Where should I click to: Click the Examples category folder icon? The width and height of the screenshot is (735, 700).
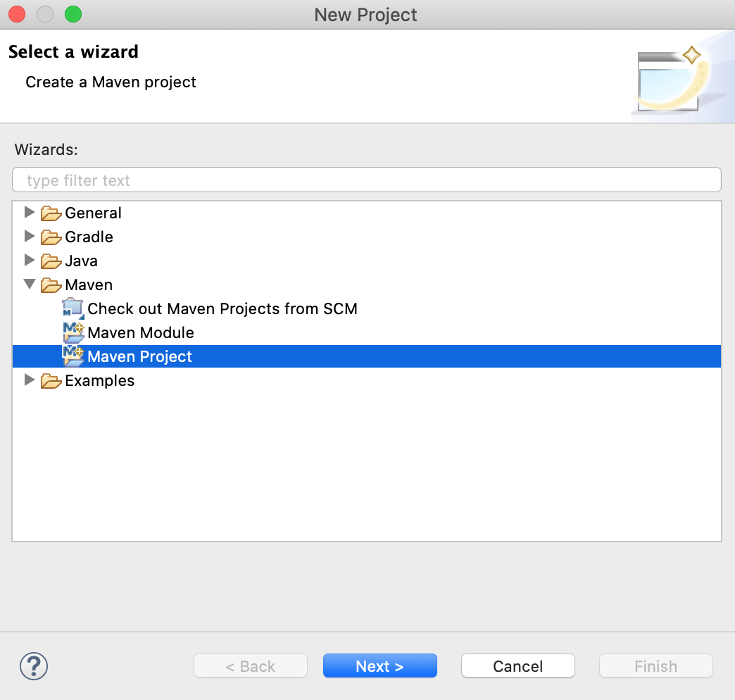click(x=51, y=380)
